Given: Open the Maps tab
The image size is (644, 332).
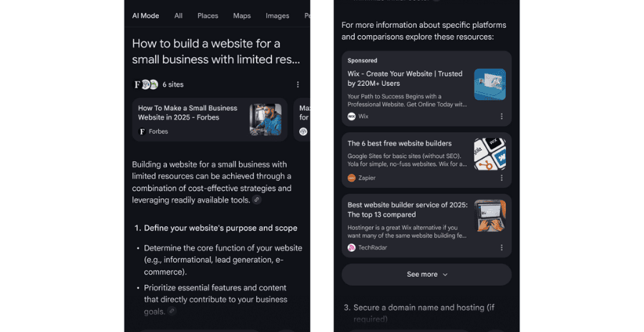Looking at the screenshot, I should [242, 16].
